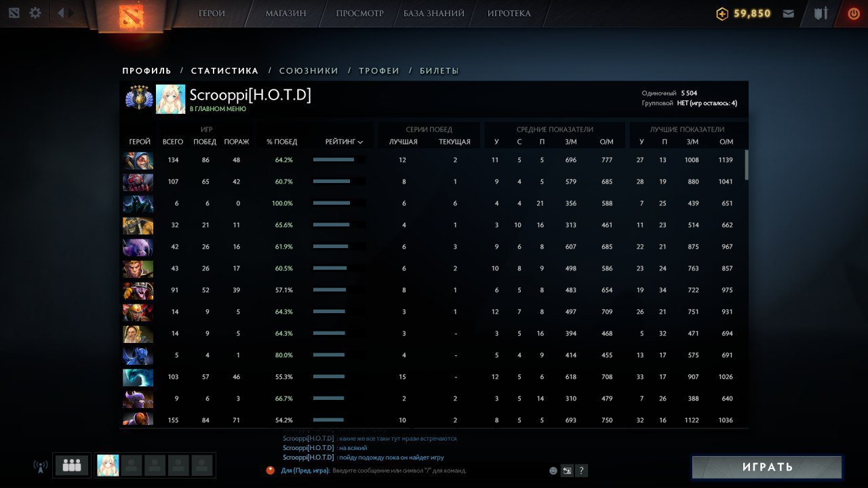
Task: Click the hero portrait with 32 games
Action: (138, 226)
